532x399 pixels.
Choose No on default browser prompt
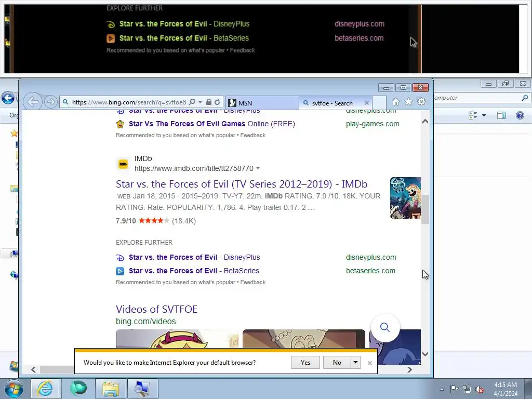pos(337,362)
